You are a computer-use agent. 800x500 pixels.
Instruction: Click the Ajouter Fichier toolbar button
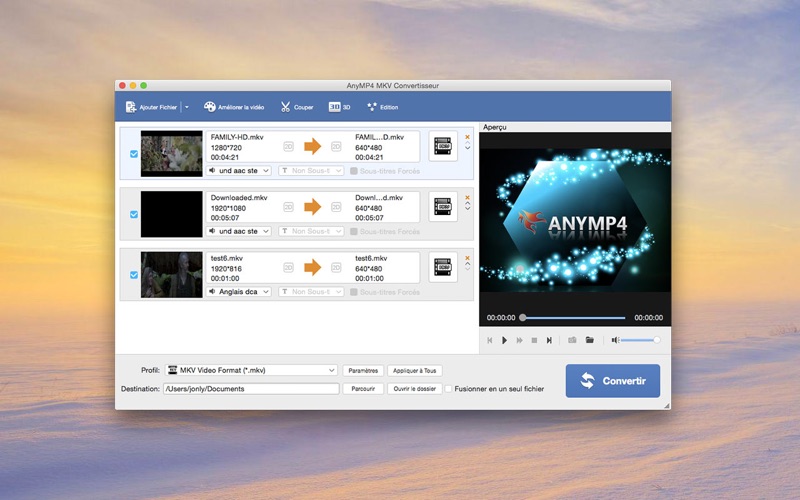pos(151,107)
